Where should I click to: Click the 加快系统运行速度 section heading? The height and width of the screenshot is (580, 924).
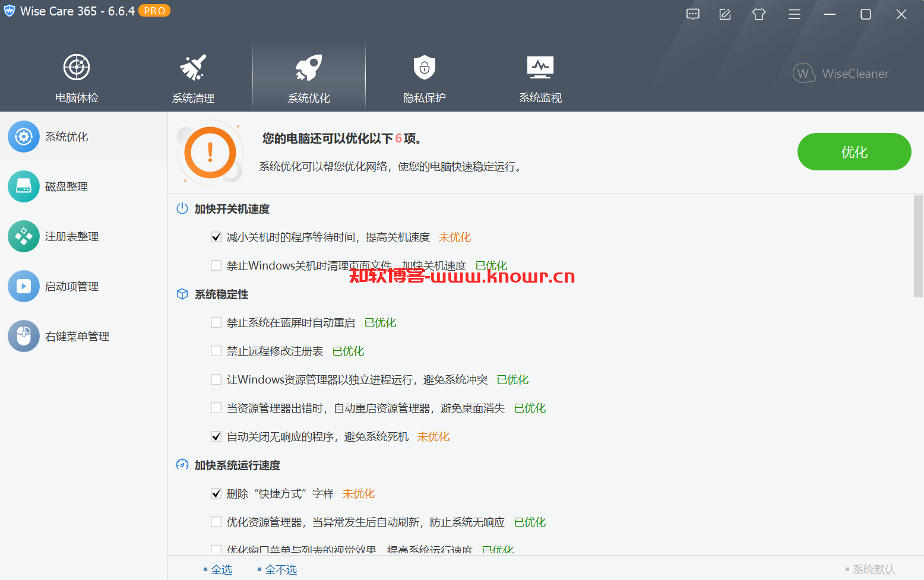(238, 465)
